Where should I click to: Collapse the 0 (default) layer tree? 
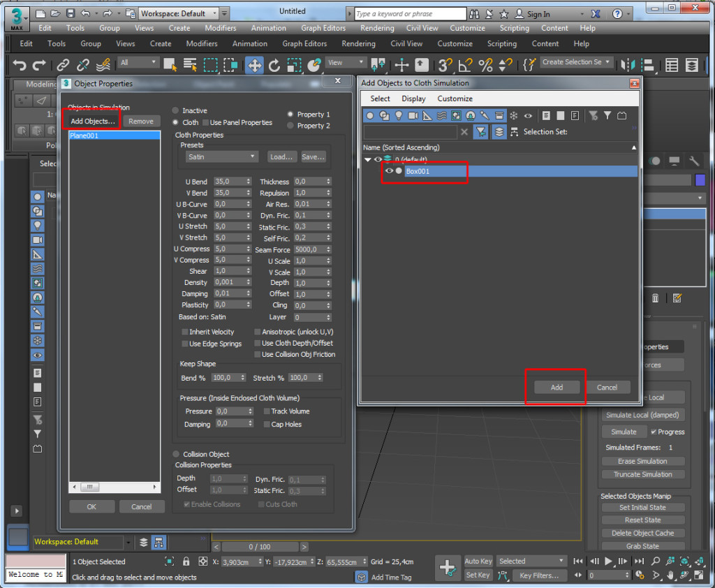click(x=368, y=160)
